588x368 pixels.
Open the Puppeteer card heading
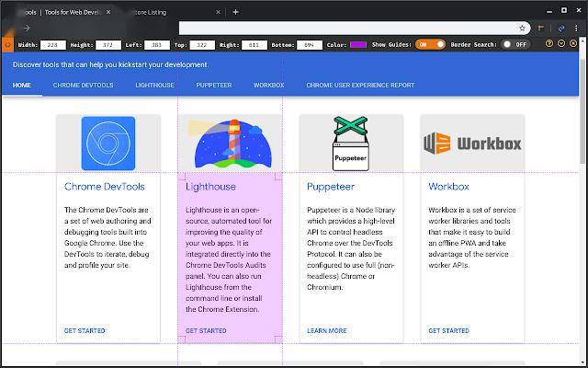click(331, 187)
